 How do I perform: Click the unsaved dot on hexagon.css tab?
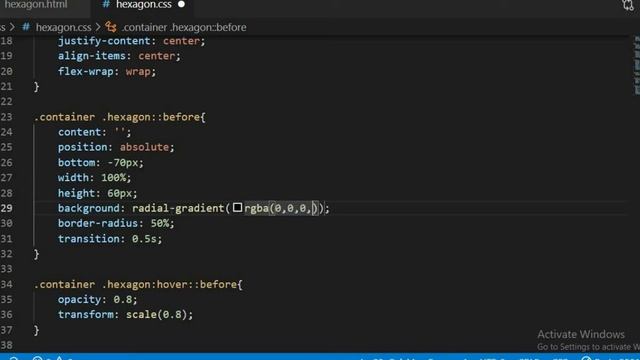click(181, 4)
